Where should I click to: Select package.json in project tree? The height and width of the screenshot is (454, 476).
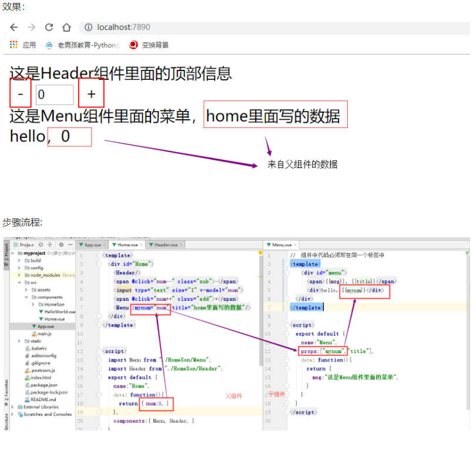click(41, 385)
